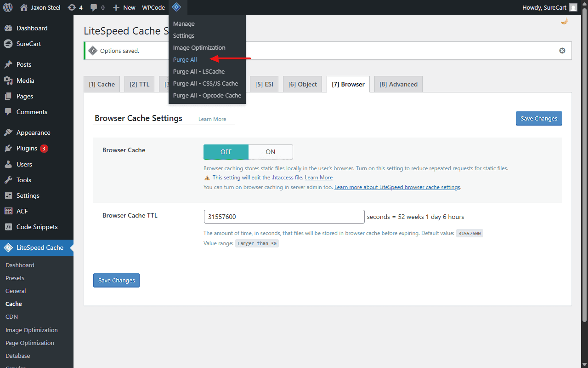This screenshot has width=588, height=368.
Task: Open the LiteSpeed browser cache settings link
Action: pos(397,187)
